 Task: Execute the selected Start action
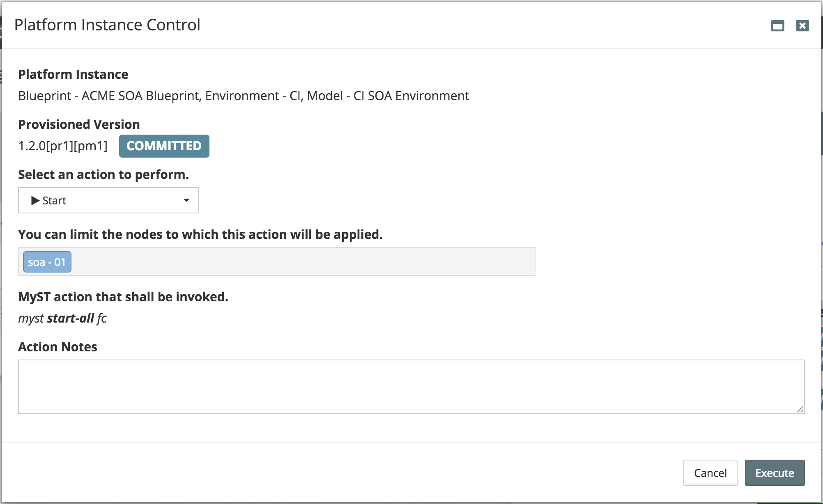coord(775,473)
